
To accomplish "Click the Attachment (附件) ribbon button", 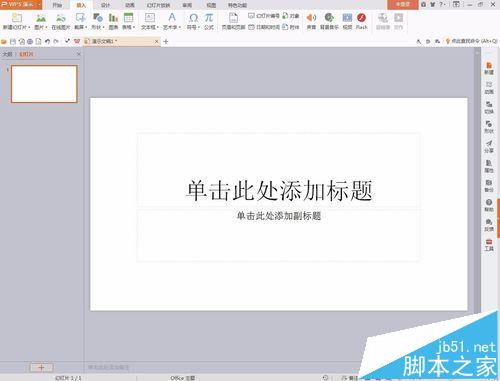I will click(291, 27).
